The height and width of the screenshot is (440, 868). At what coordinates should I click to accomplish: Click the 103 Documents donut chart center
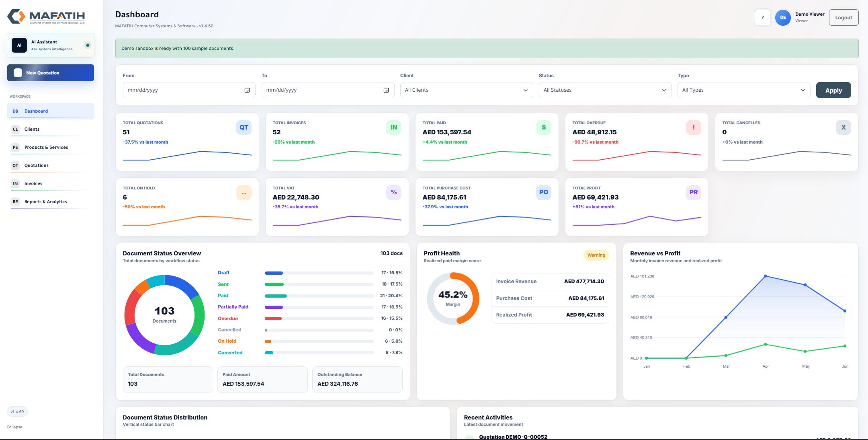click(x=164, y=315)
